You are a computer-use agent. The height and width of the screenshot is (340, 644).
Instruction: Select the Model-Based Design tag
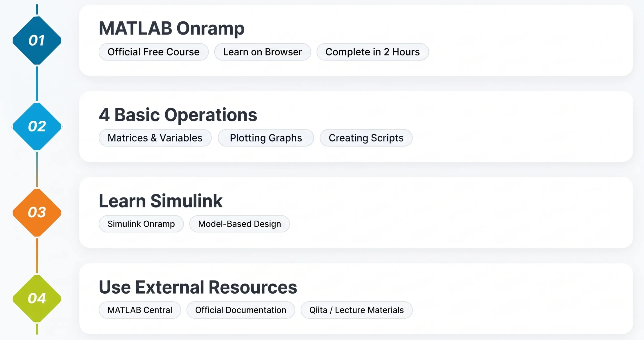pyautogui.click(x=239, y=224)
